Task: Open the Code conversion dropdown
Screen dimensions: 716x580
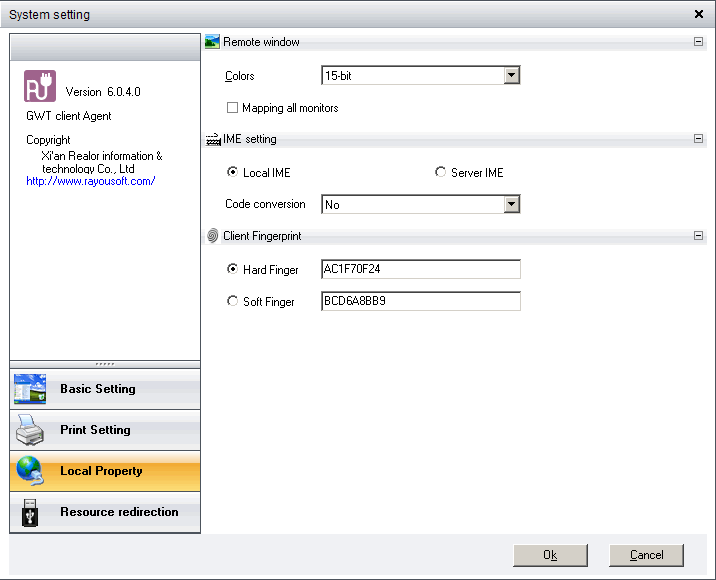Action: [x=511, y=204]
